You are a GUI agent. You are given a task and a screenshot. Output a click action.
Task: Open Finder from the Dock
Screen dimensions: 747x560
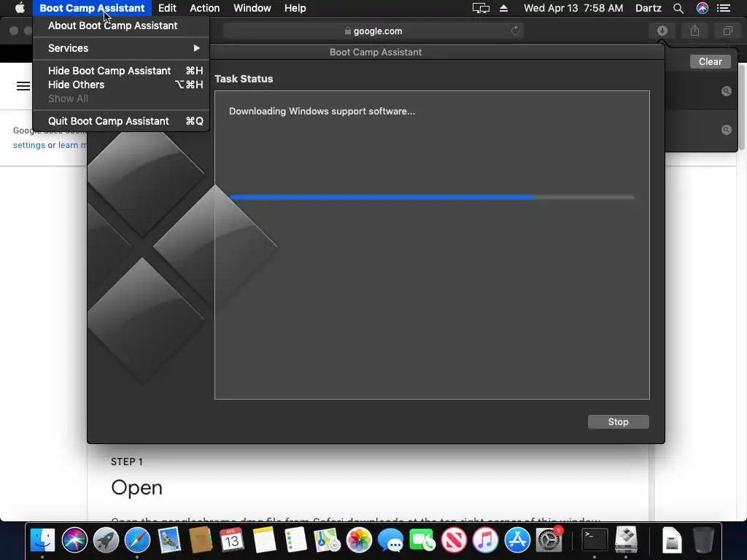pos(43,540)
